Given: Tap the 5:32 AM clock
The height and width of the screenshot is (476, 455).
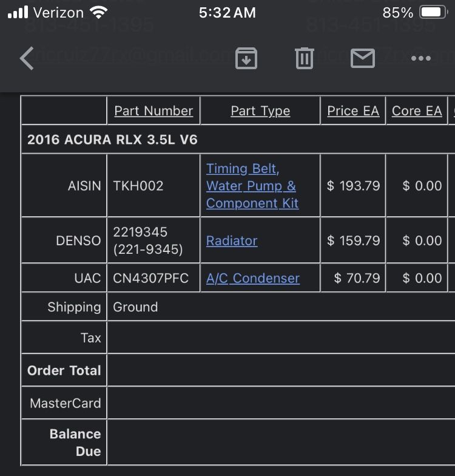Looking at the screenshot, I should [227, 13].
